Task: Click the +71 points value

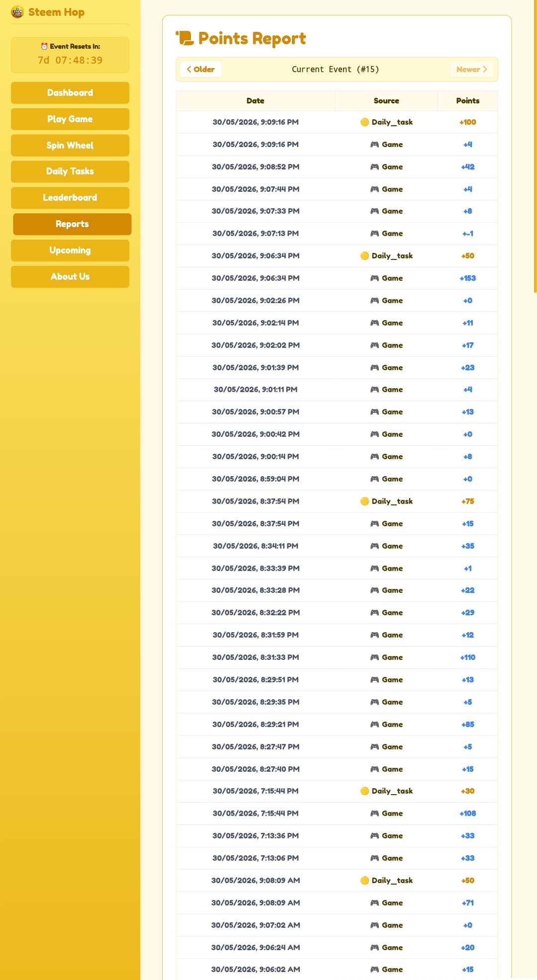Action: tap(468, 903)
